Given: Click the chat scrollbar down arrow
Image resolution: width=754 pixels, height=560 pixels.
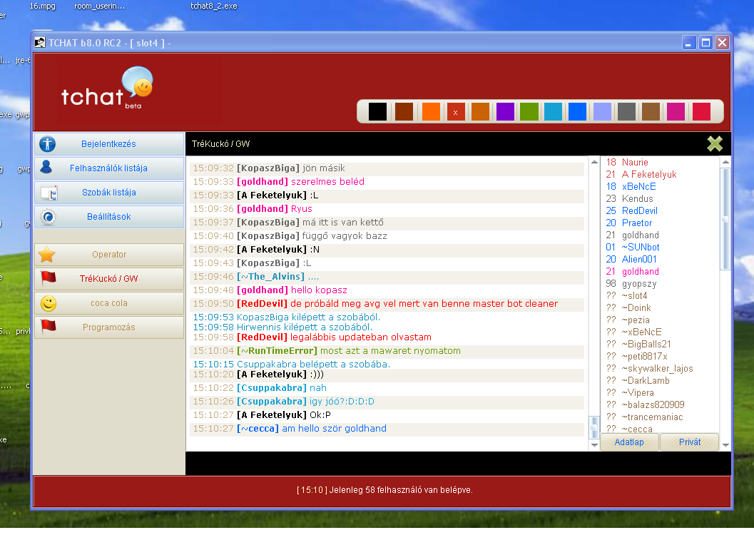Looking at the screenshot, I should coord(593,445).
